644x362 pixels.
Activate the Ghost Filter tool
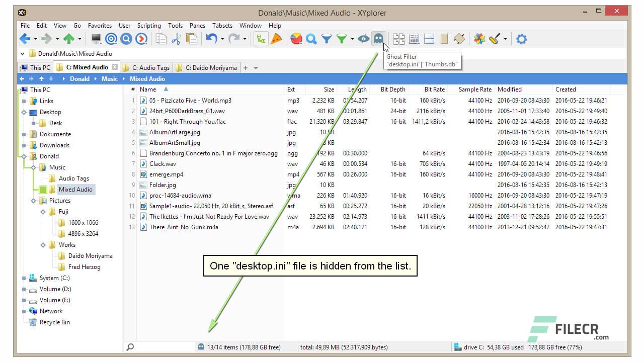click(378, 39)
